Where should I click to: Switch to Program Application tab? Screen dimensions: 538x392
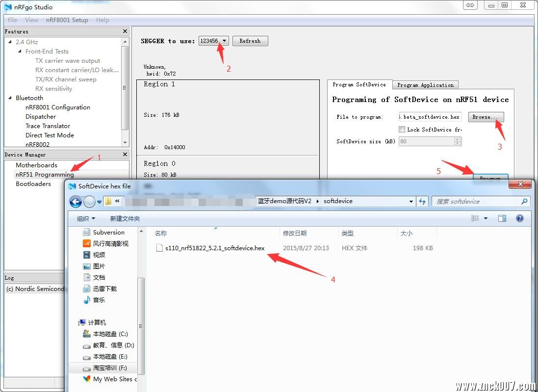(426, 85)
